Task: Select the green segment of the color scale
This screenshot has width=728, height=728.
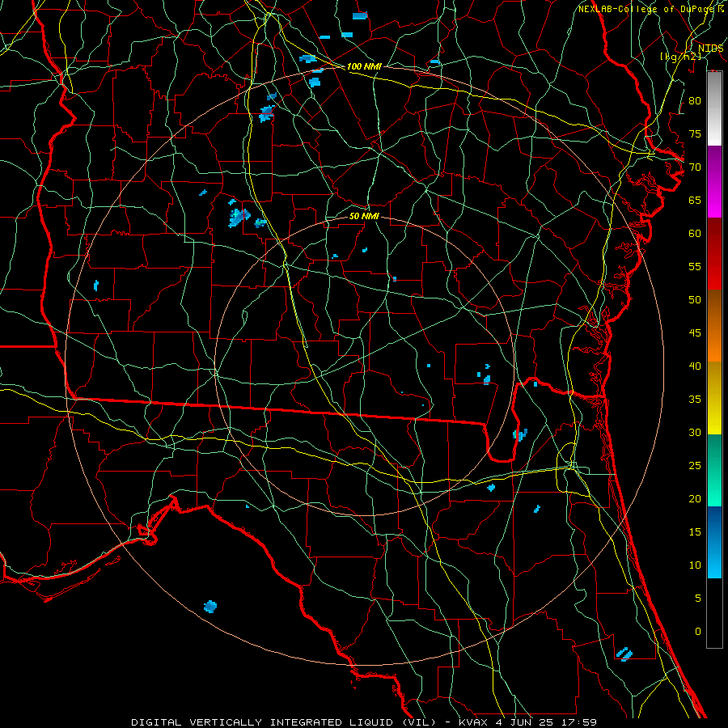Action: click(x=714, y=470)
